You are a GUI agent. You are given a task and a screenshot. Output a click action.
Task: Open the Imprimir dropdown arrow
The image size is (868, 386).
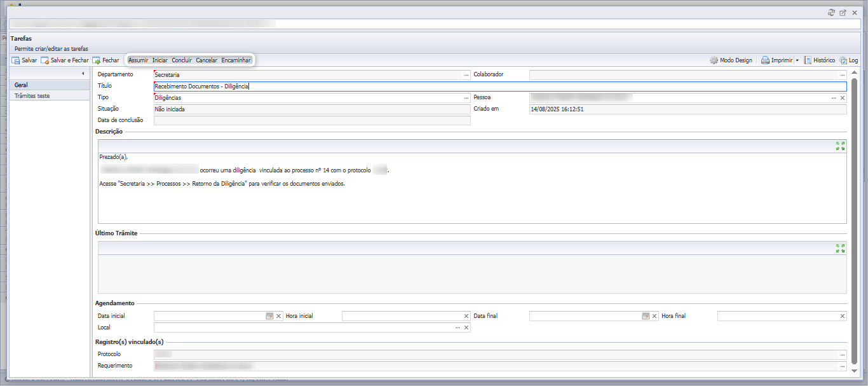797,60
